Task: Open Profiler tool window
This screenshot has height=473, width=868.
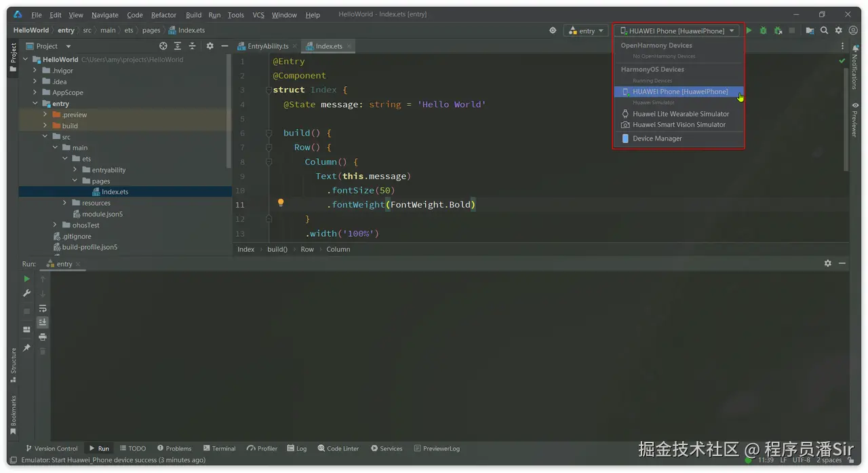Action: point(262,449)
